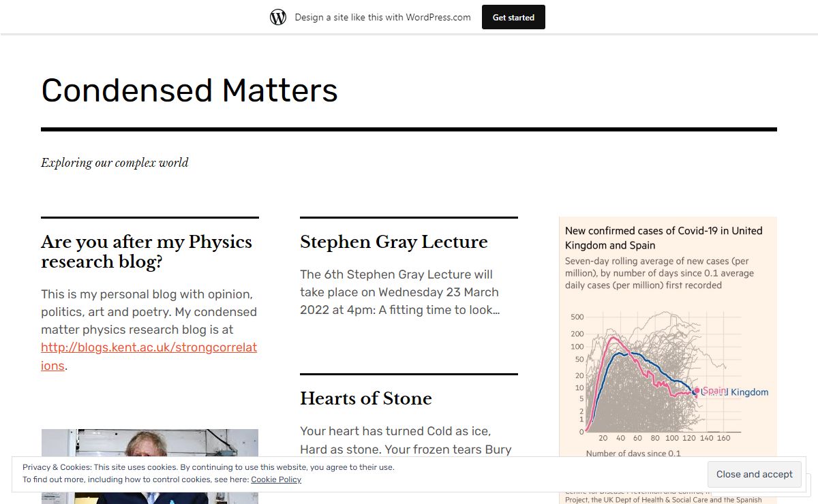Click the 'Exploring our complex world' tagline

pyautogui.click(x=115, y=163)
